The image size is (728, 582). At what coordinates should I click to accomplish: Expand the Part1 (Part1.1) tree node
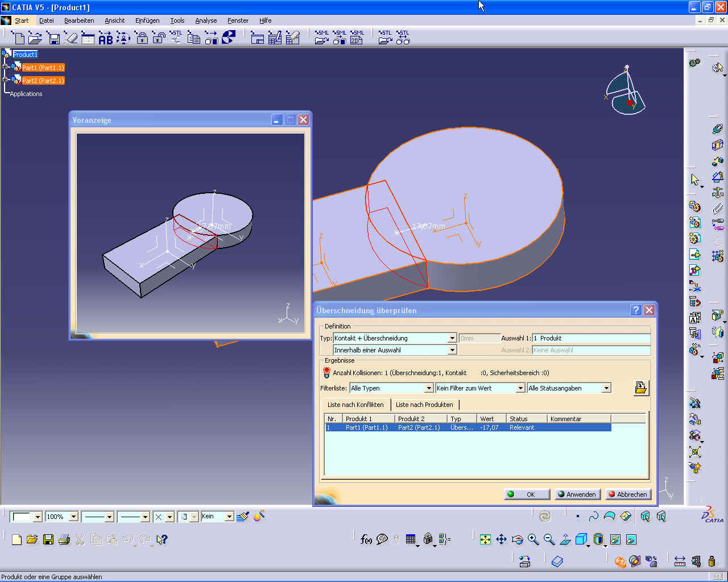(6, 67)
